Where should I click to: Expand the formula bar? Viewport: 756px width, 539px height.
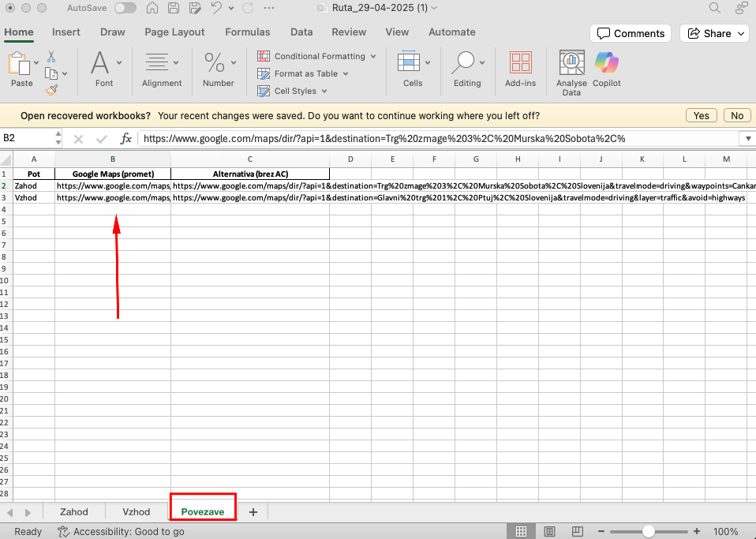click(x=747, y=138)
